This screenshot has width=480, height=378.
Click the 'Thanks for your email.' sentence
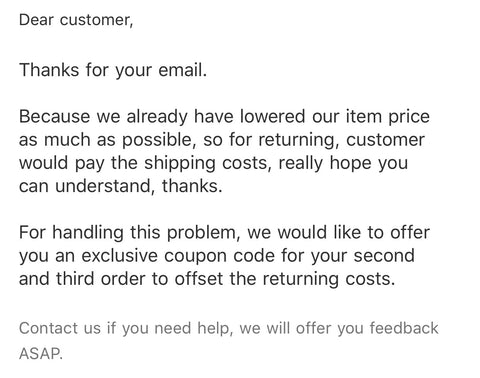(x=113, y=70)
